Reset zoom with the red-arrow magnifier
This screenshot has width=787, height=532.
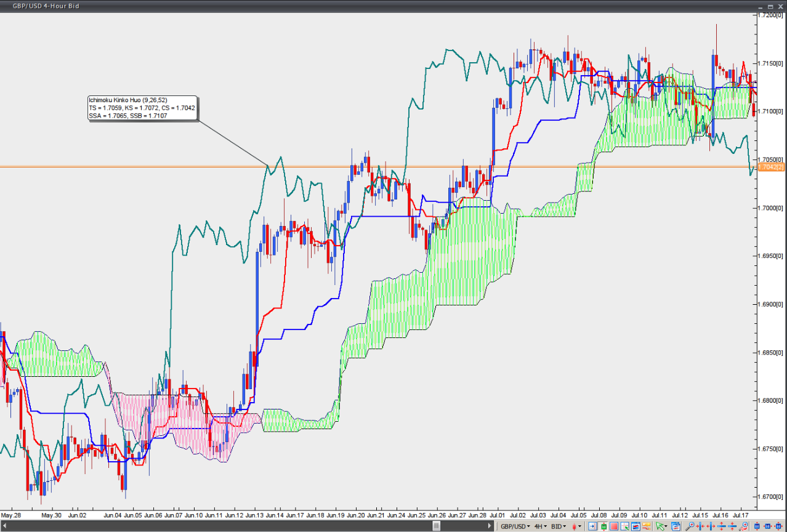[x=743, y=526]
